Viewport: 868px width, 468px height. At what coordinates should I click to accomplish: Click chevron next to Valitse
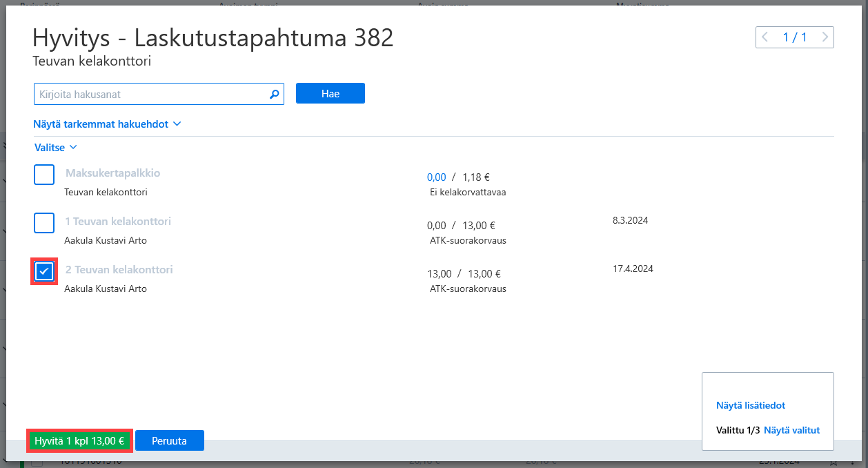(73, 147)
